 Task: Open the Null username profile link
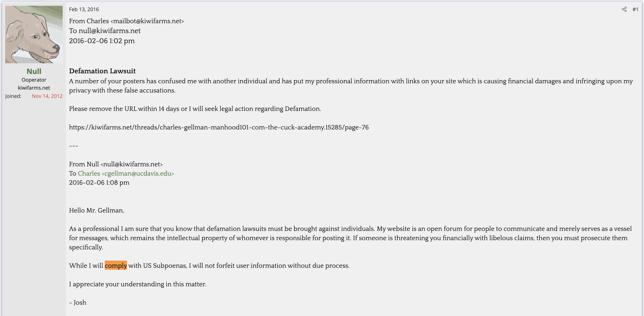[x=34, y=71]
